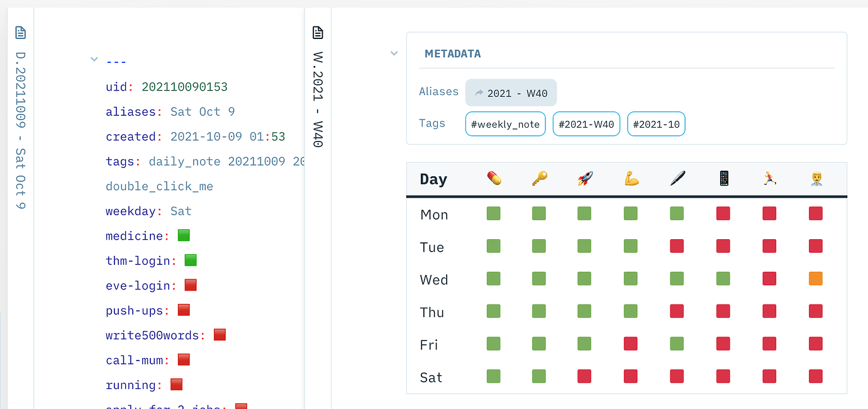Open the #2021-10 tag
Viewport: 868px width, 409px height.
coord(656,124)
